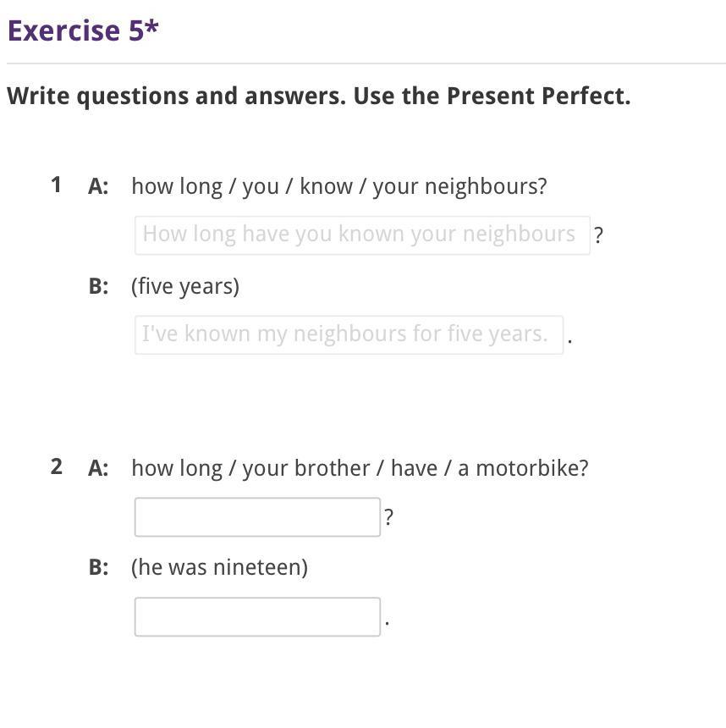
Task: Click the divider line under the exercise heading
Action: coord(366,63)
